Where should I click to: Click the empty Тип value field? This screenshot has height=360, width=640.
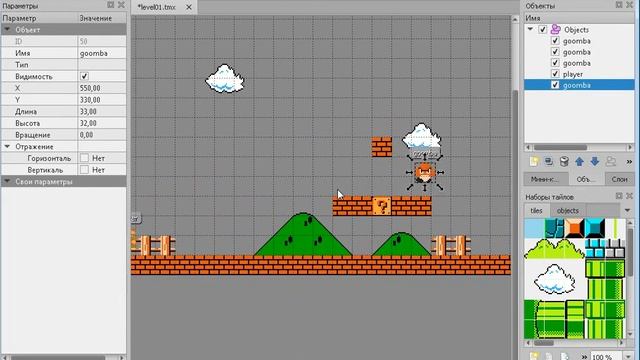102,64
